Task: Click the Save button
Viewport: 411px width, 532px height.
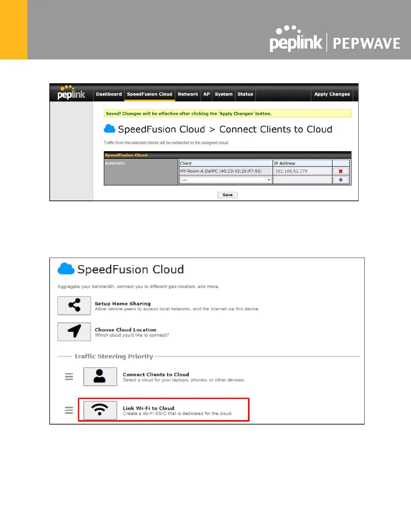Action: point(228,195)
